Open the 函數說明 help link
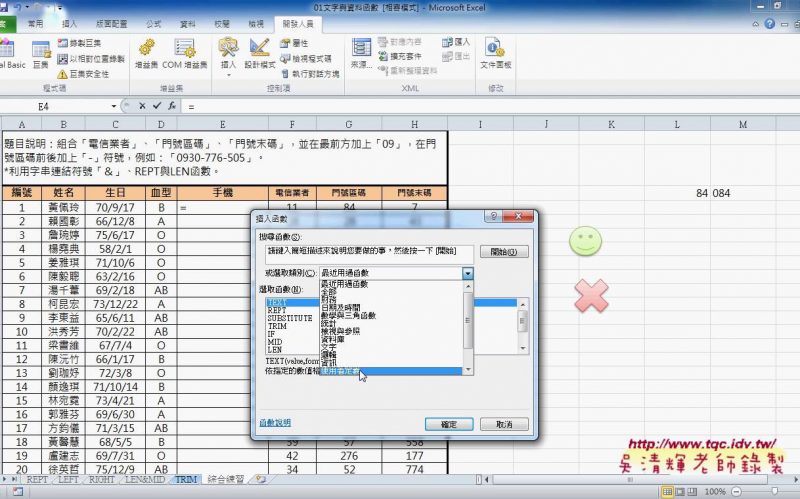This screenshot has height=499, width=800. [274, 423]
